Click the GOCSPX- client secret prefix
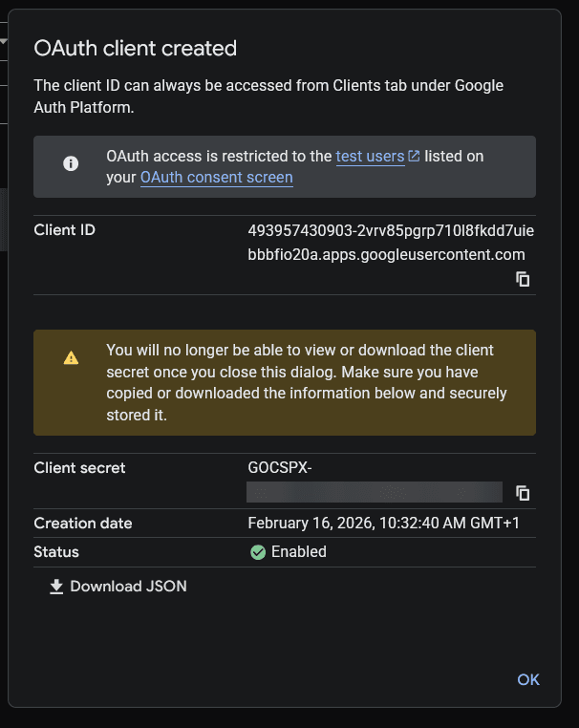This screenshot has height=728, width=579. point(279,468)
